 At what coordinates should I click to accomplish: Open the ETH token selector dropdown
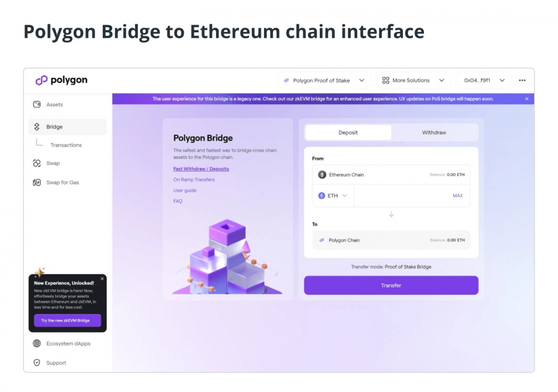click(333, 196)
